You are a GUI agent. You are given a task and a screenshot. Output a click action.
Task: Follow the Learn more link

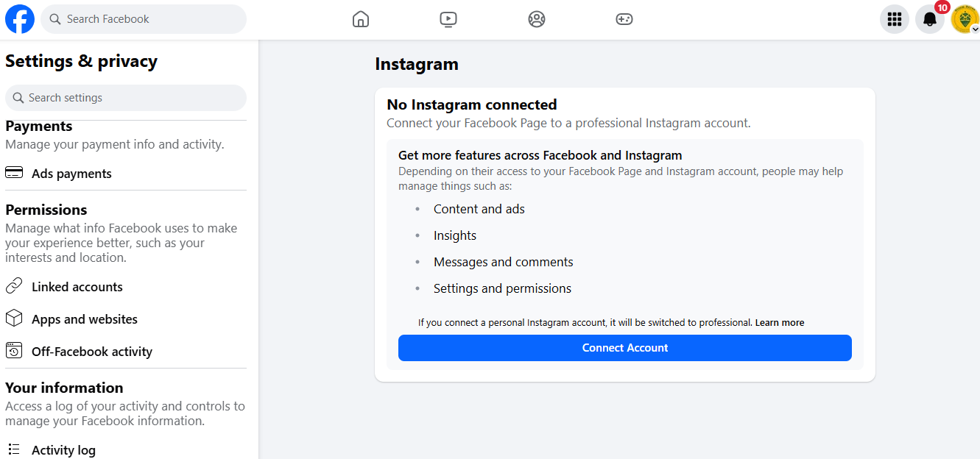pyautogui.click(x=780, y=323)
